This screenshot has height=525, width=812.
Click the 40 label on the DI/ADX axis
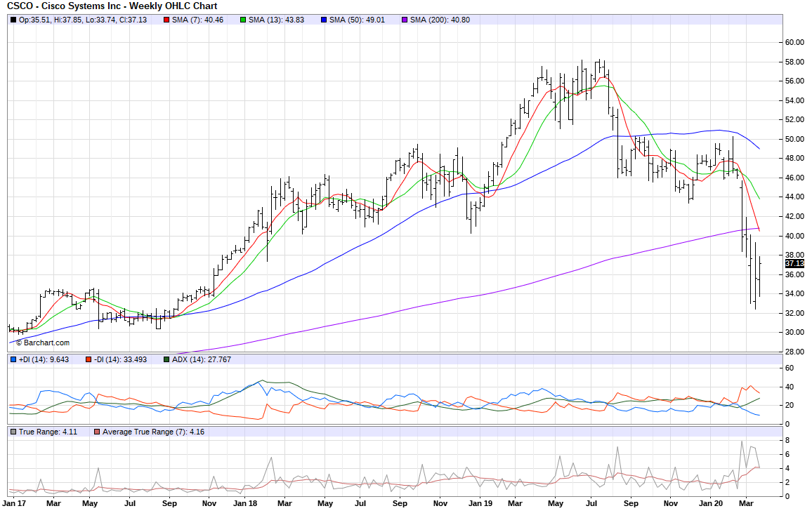click(790, 387)
